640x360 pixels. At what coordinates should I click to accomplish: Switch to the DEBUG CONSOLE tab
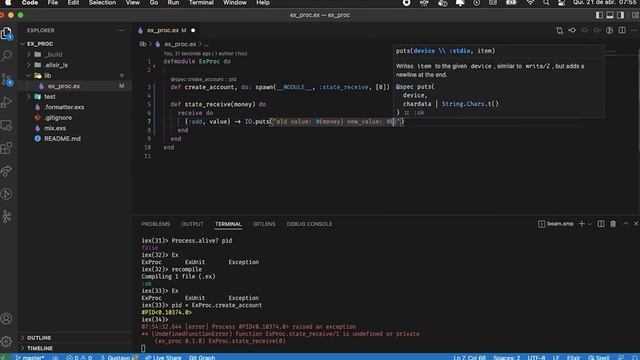tap(309, 224)
